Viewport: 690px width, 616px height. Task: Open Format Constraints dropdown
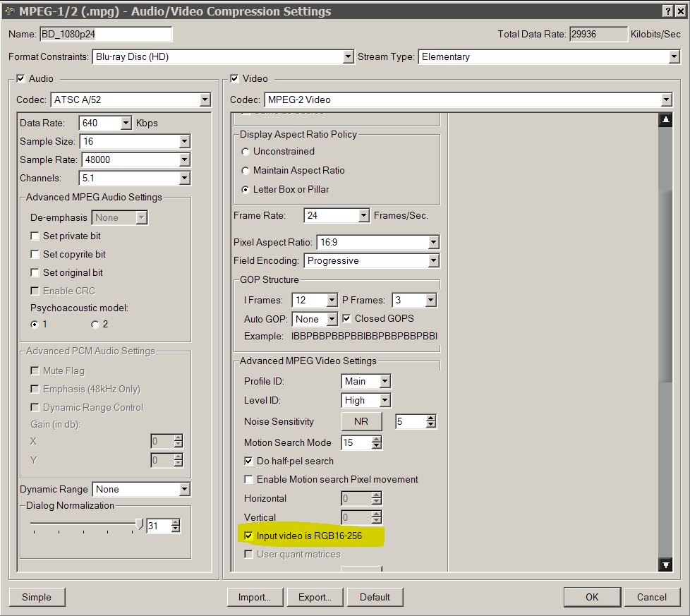[348, 56]
